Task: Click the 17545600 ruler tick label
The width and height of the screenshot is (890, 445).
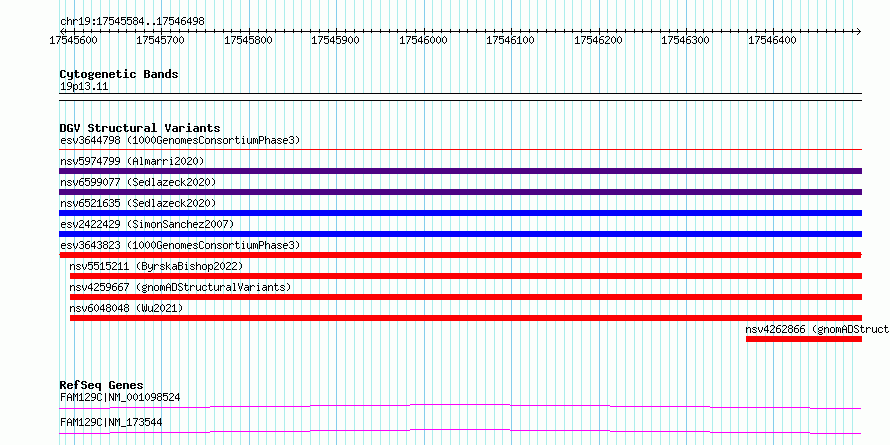Action: [x=73, y=40]
